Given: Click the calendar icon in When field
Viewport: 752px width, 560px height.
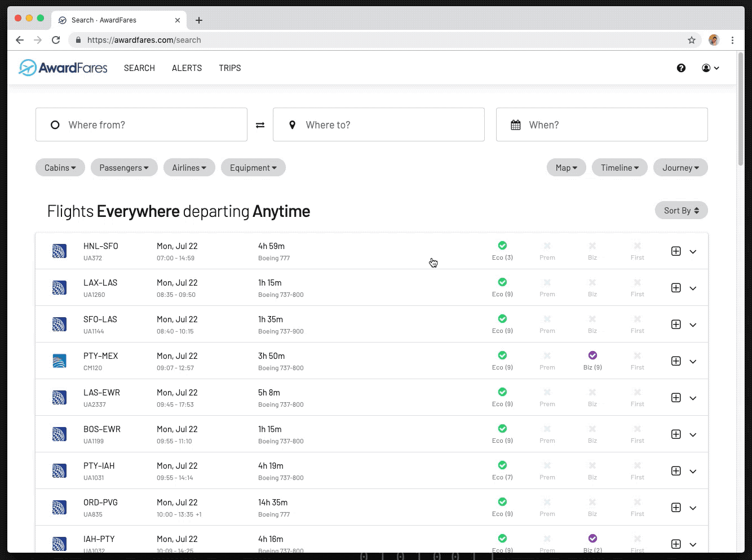Looking at the screenshot, I should tap(515, 125).
